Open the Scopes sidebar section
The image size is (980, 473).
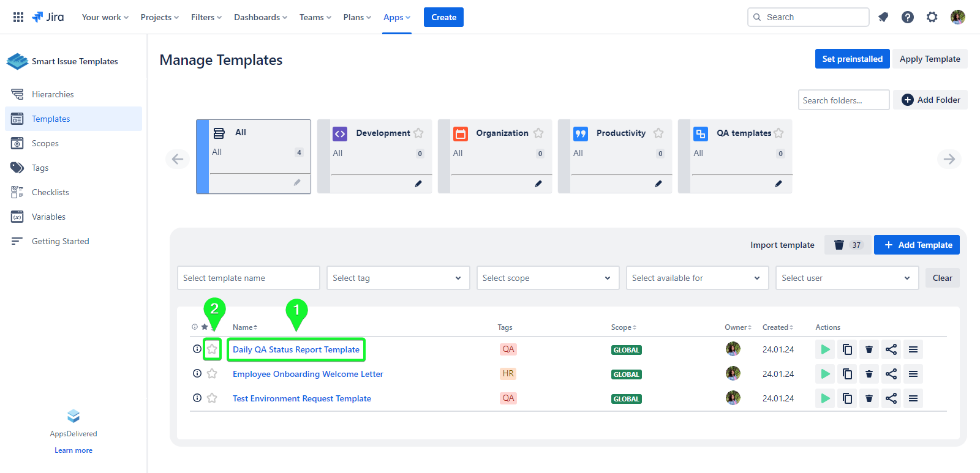click(x=45, y=143)
